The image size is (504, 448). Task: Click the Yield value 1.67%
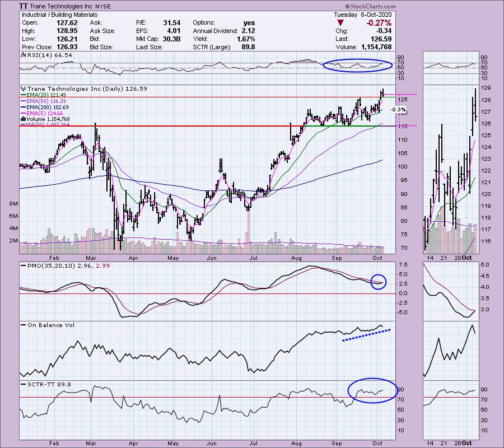(246, 39)
